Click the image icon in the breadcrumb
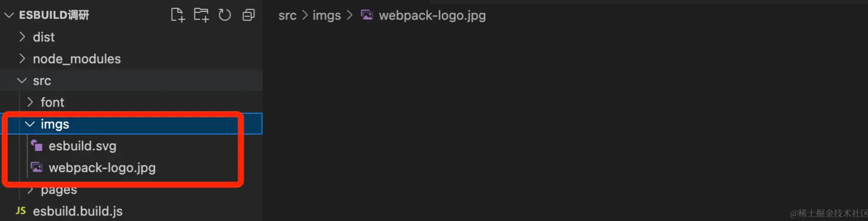Screen dimensions: 868x221 point(367,15)
